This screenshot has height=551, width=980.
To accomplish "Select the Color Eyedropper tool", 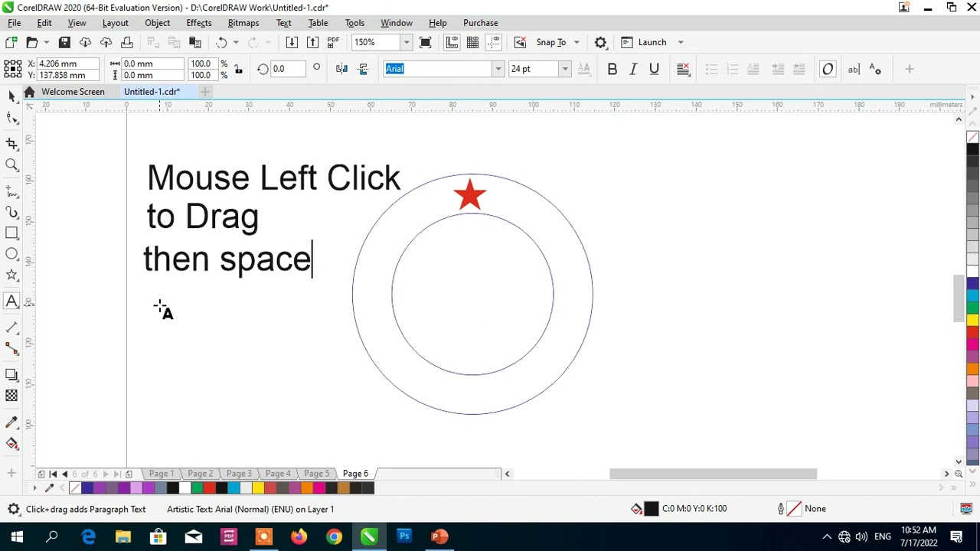I will pos(11,422).
